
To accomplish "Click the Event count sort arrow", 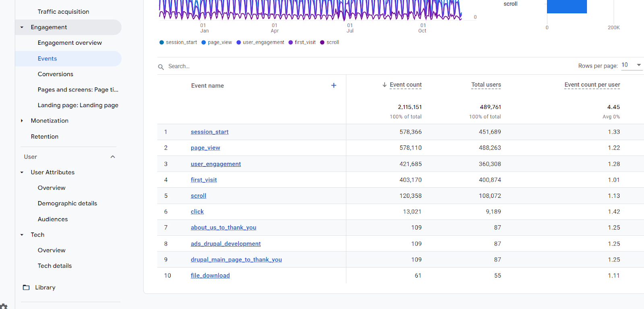I will point(384,85).
